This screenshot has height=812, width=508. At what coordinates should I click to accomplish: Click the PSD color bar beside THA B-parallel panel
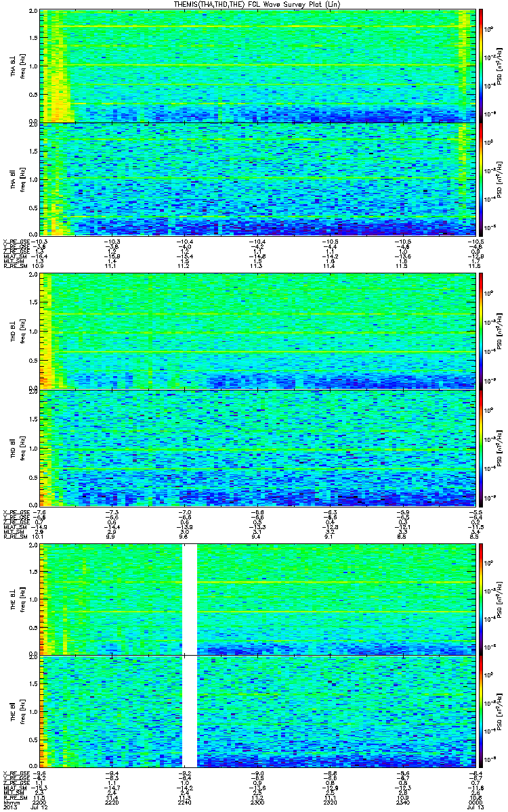coord(481,179)
